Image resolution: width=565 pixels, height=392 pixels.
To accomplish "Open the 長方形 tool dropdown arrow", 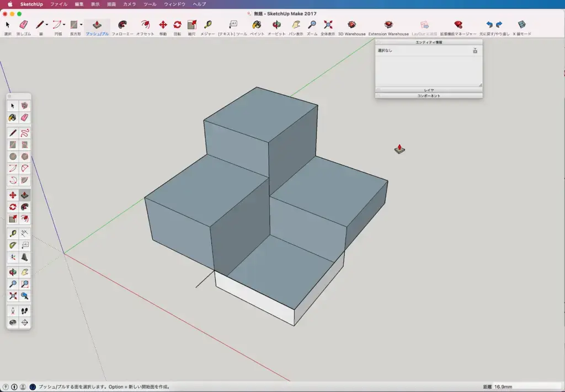I will (82, 24).
